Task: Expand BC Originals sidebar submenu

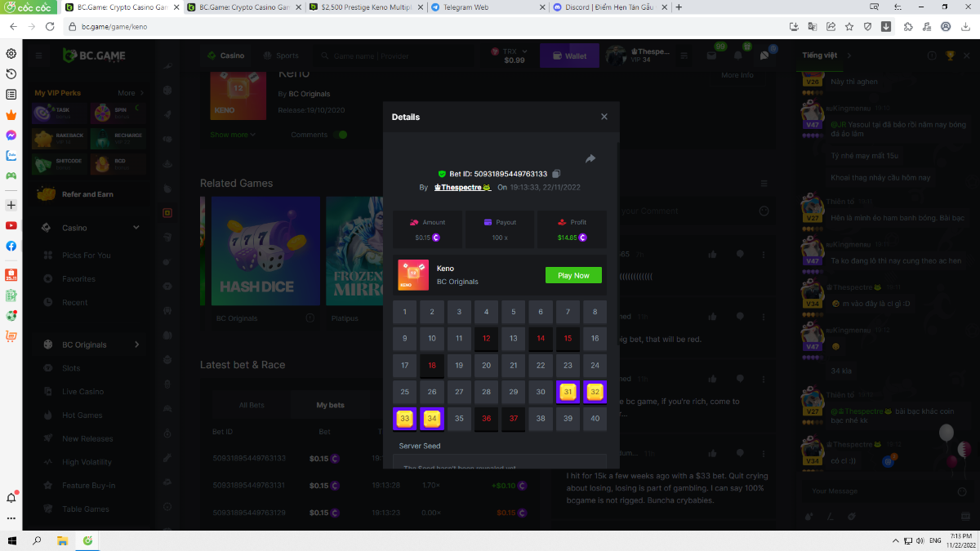Action: pyautogui.click(x=136, y=344)
